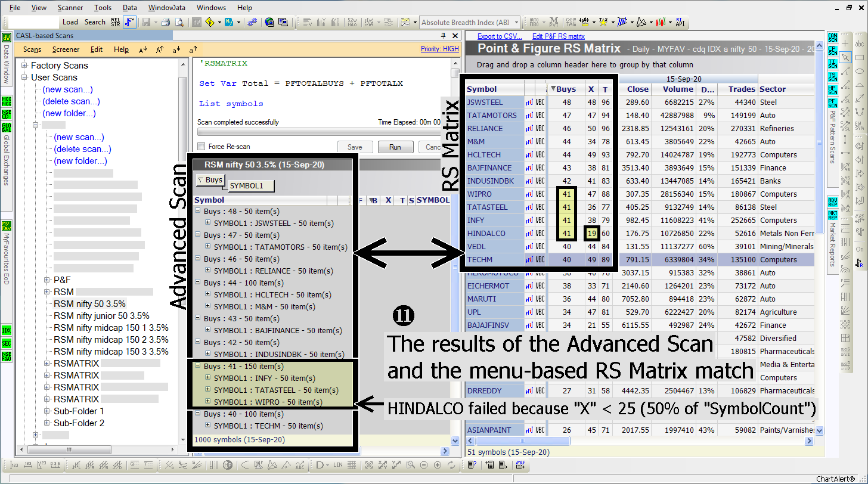Open the File menu
The height and width of the screenshot is (484, 868).
15,8
